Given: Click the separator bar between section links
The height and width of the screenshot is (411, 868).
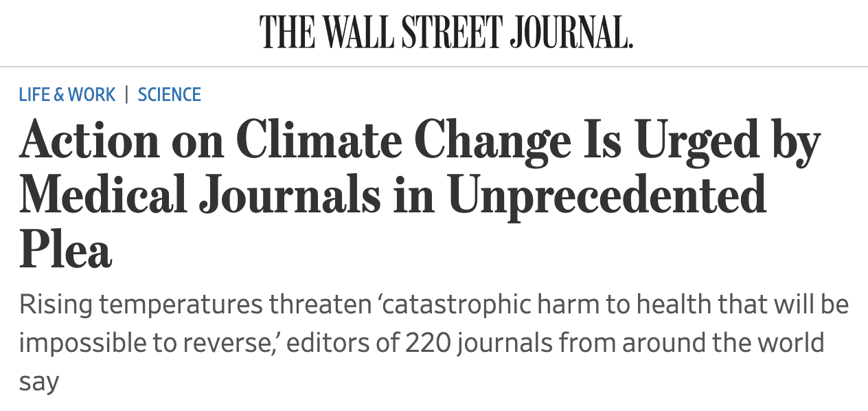Looking at the screenshot, I should [x=127, y=95].
